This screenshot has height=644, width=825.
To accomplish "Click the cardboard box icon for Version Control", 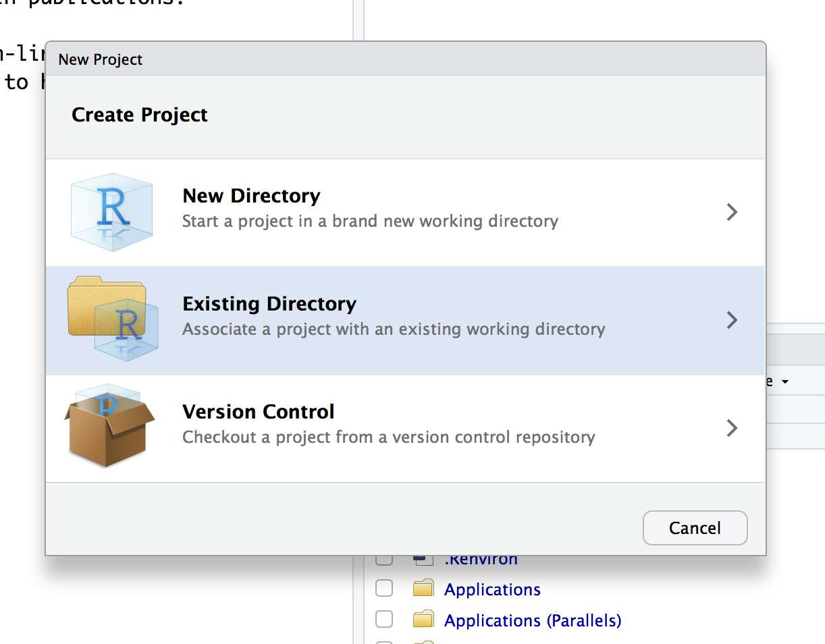I will pos(109,426).
